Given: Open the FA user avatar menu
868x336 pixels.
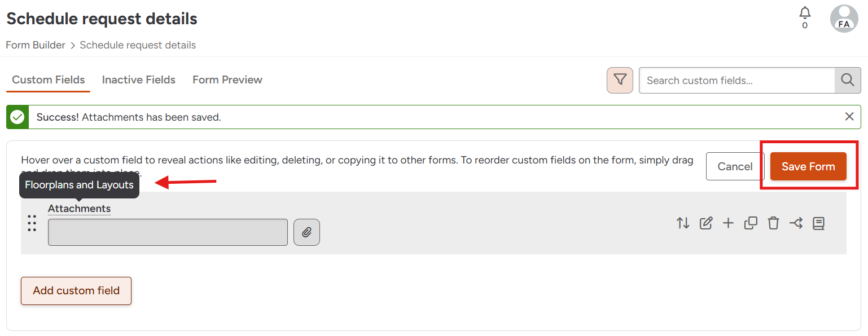Looking at the screenshot, I should (844, 19).
